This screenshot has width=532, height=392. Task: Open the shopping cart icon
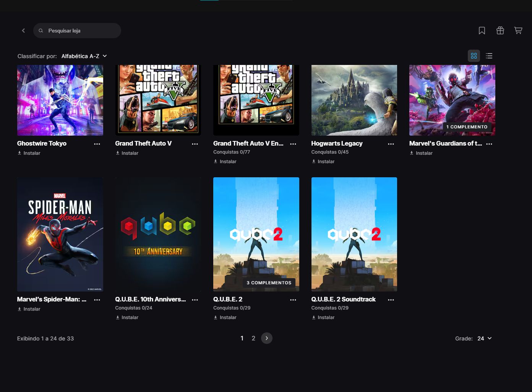pos(518,31)
